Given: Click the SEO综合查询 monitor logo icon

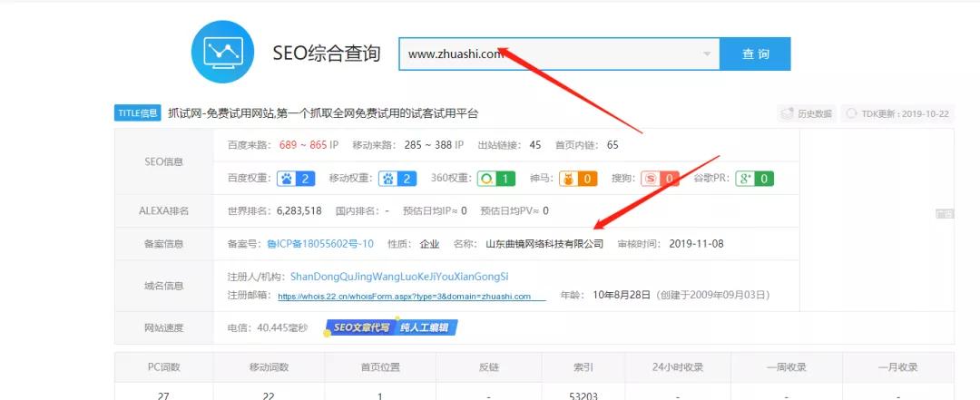Looking at the screenshot, I should pyautogui.click(x=222, y=52).
